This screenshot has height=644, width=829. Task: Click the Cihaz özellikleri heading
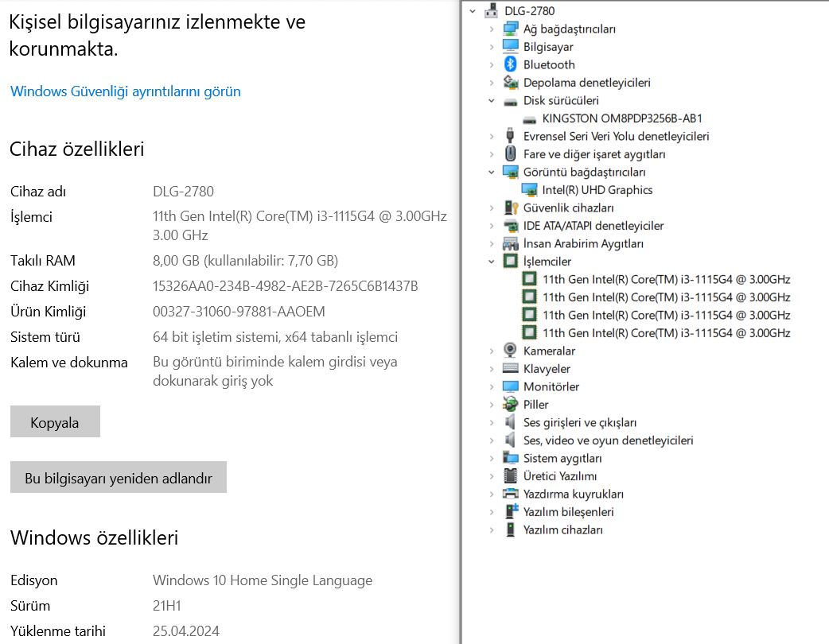coord(76,149)
